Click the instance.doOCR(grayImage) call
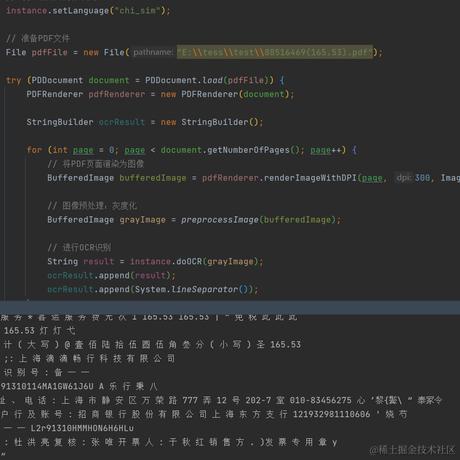 click(194, 261)
